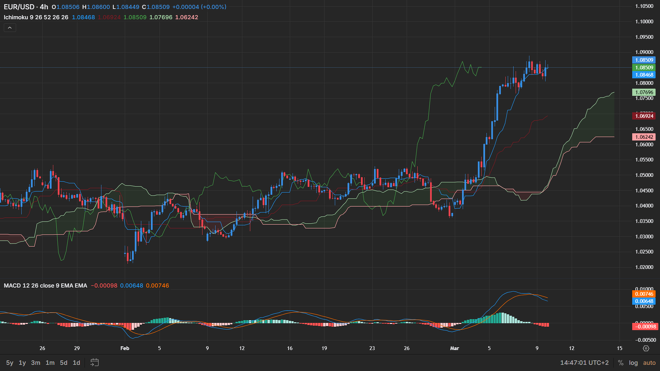The height and width of the screenshot is (371, 660).
Task: Click the H1.08600 high value in header
Action: pos(96,7)
